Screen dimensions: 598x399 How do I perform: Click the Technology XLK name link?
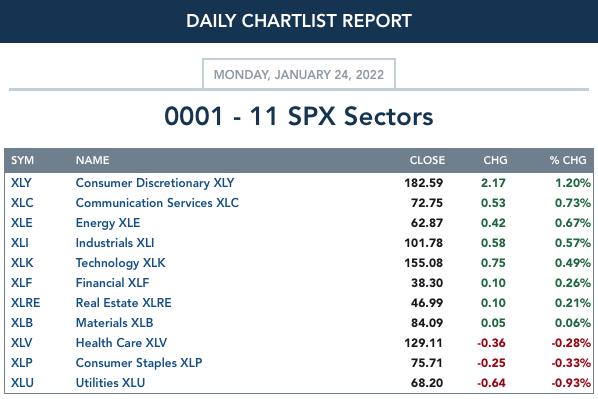(x=121, y=263)
